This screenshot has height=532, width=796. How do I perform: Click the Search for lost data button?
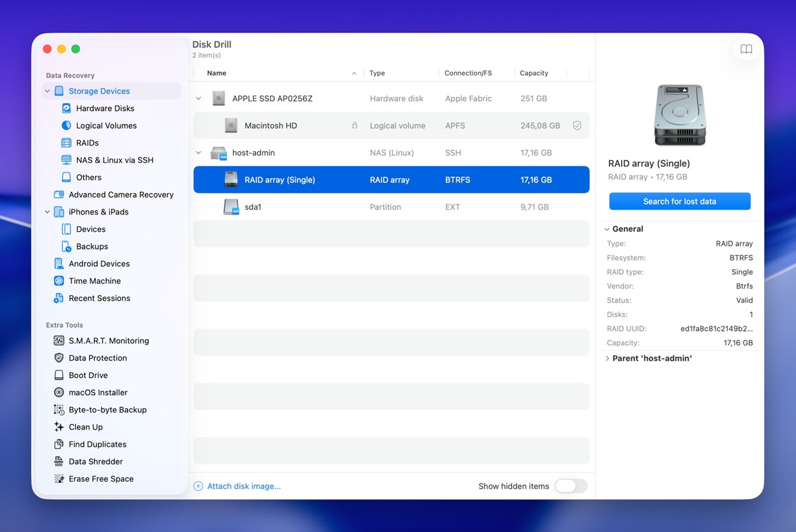click(x=679, y=201)
